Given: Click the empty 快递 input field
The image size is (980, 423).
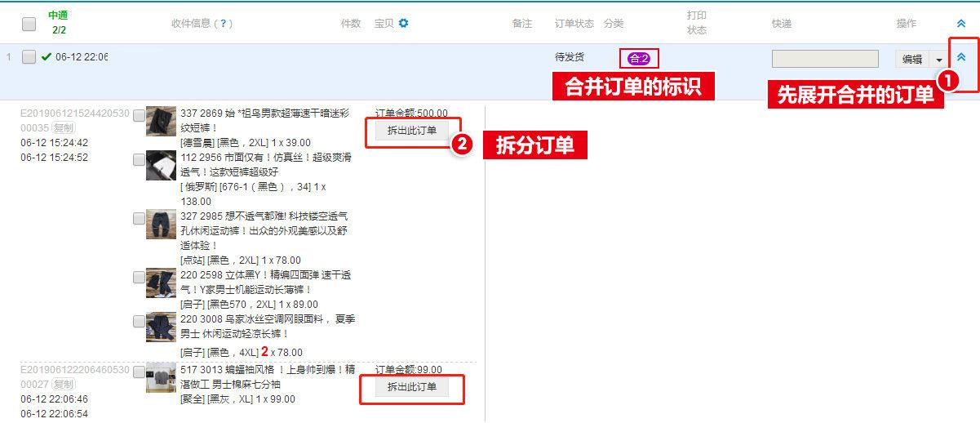Looking at the screenshot, I should 824,59.
